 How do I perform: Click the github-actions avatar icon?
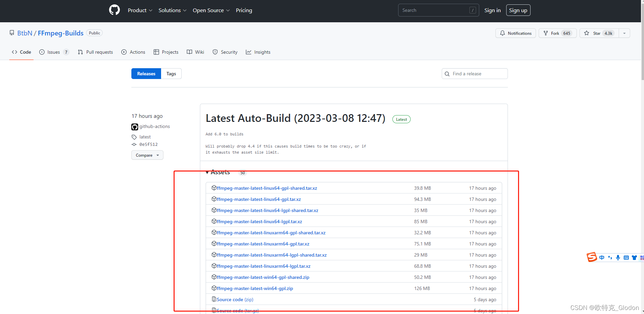click(x=135, y=127)
